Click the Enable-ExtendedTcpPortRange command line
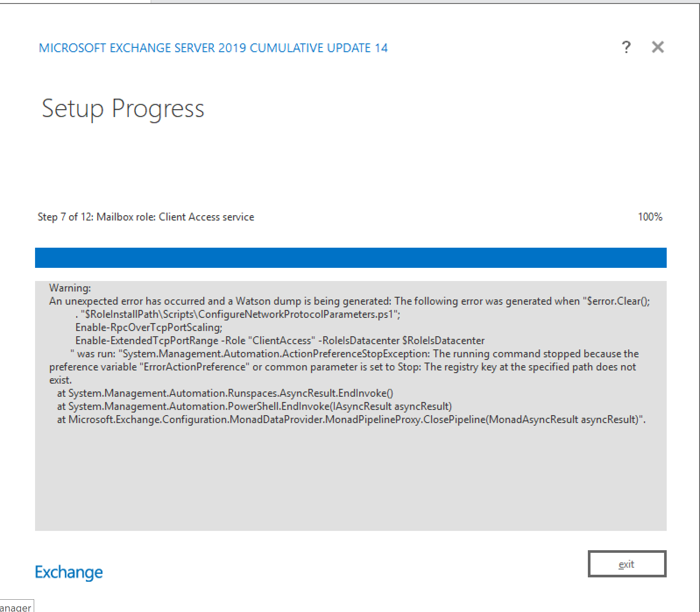This screenshot has height=612, width=700. [280, 341]
